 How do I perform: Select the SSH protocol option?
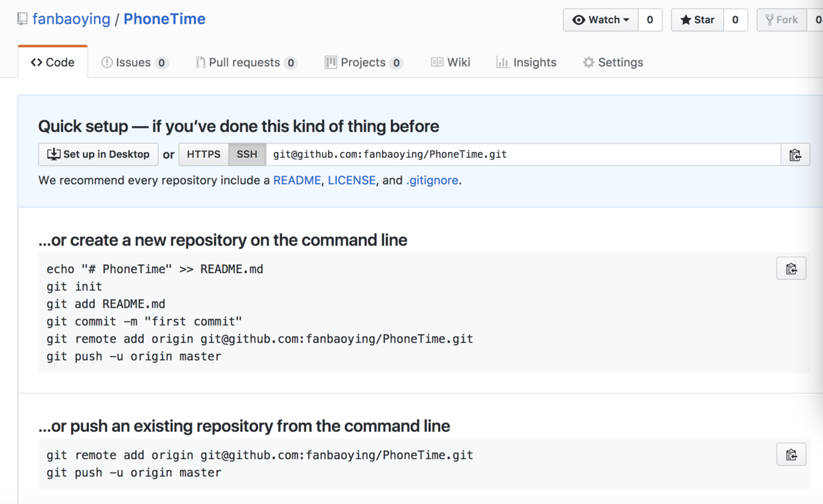(247, 155)
